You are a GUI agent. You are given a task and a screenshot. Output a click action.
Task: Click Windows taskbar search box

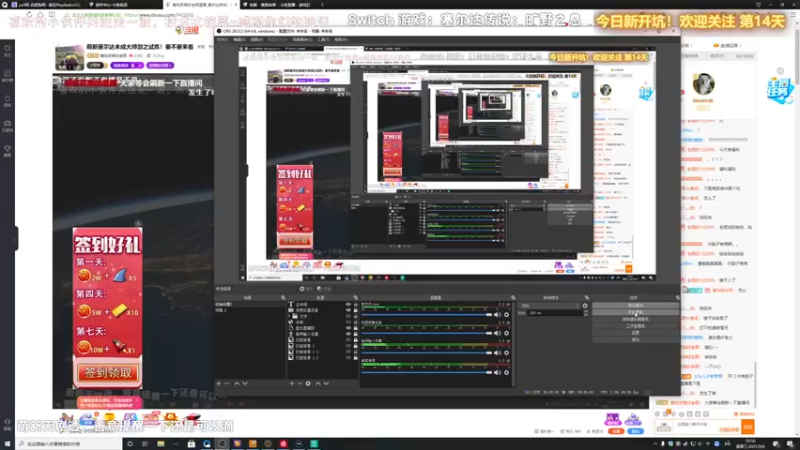coord(69,444)
